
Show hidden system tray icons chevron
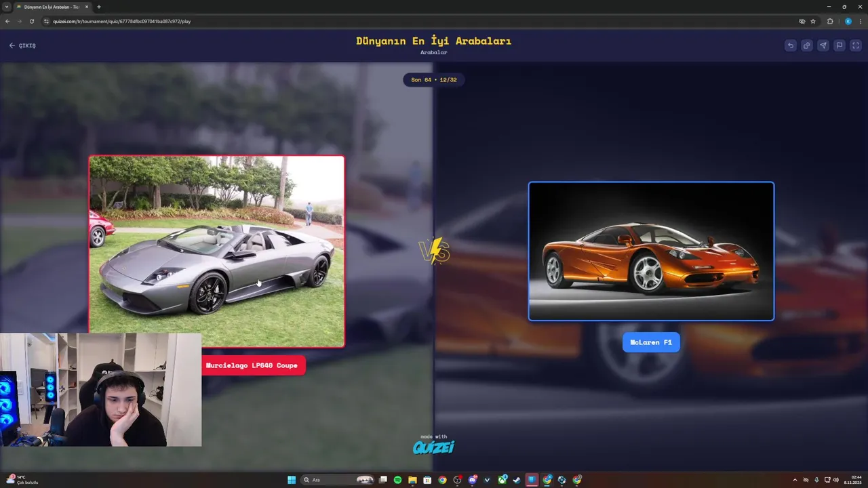[795, 480]
